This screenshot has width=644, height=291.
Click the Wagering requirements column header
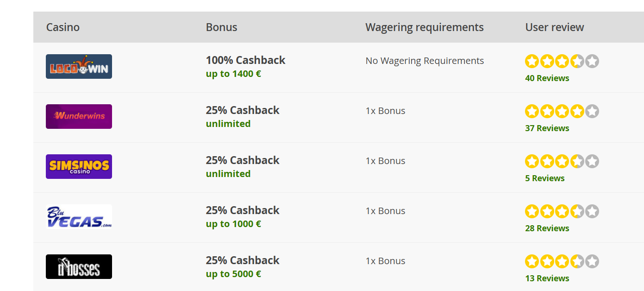point(425,27)
